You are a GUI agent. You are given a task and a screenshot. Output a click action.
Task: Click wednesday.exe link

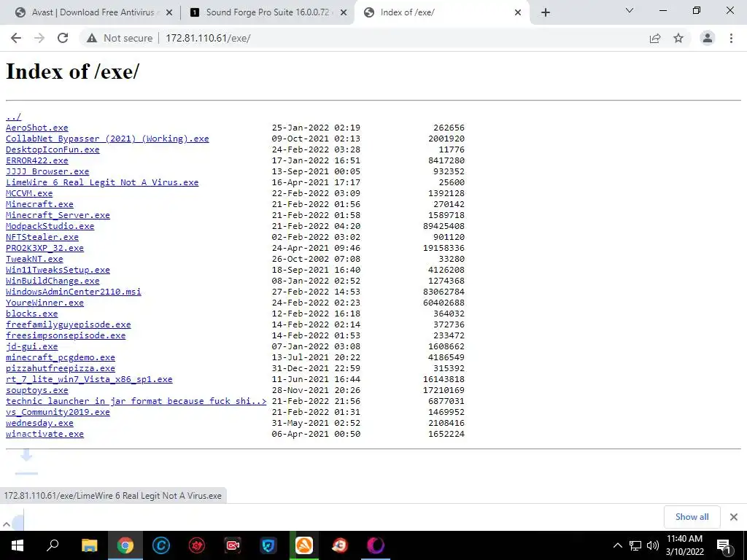click(x=39, y=424)
